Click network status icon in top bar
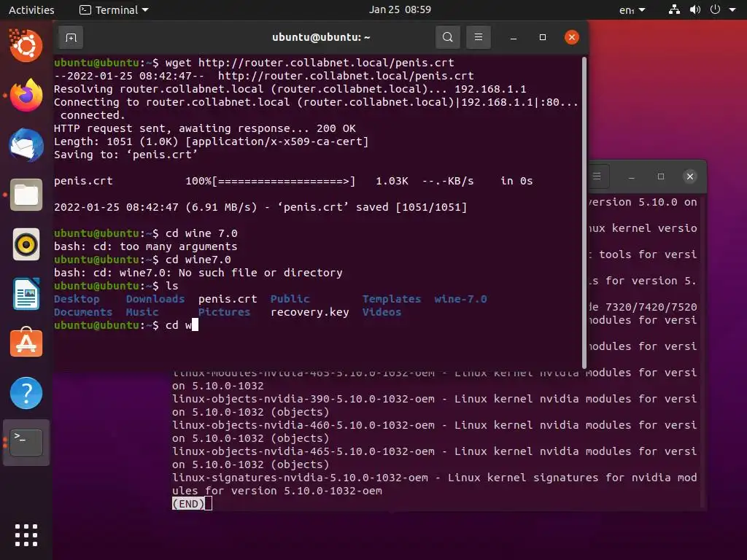Image resolution: width=747 pixels, height=560 pixels. coord(674,9)
